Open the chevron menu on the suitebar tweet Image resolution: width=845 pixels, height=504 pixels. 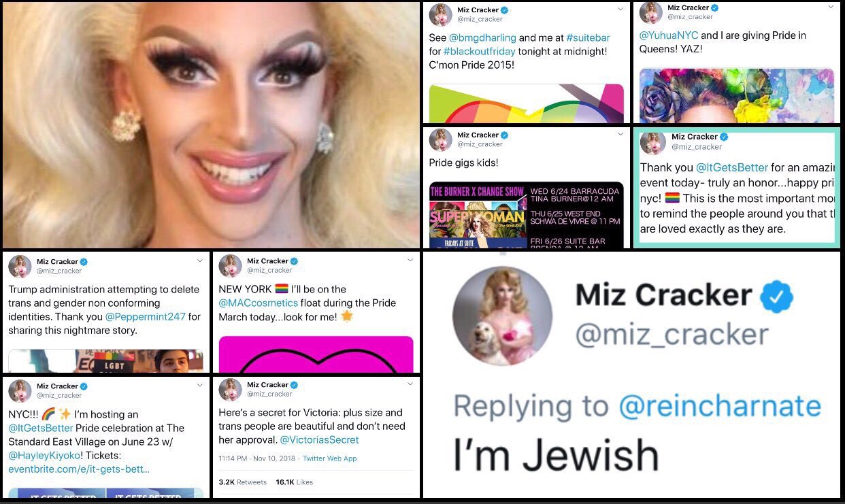point(620,10)
